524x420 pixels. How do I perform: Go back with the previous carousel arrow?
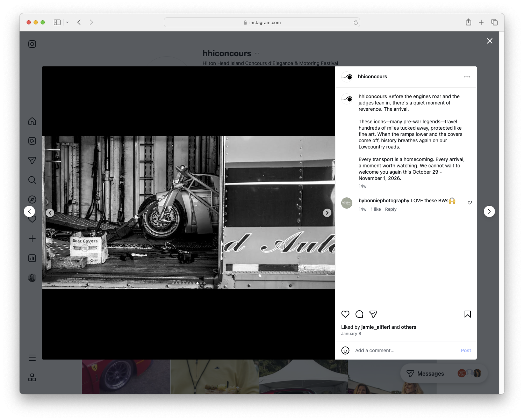[50, 212]
